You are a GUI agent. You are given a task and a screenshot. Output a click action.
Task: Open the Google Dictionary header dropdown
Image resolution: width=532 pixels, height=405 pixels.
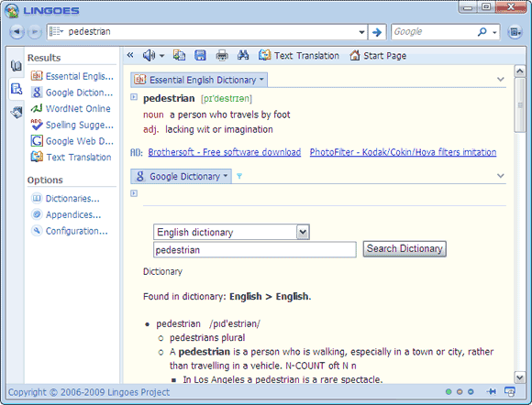coord(226,176)
